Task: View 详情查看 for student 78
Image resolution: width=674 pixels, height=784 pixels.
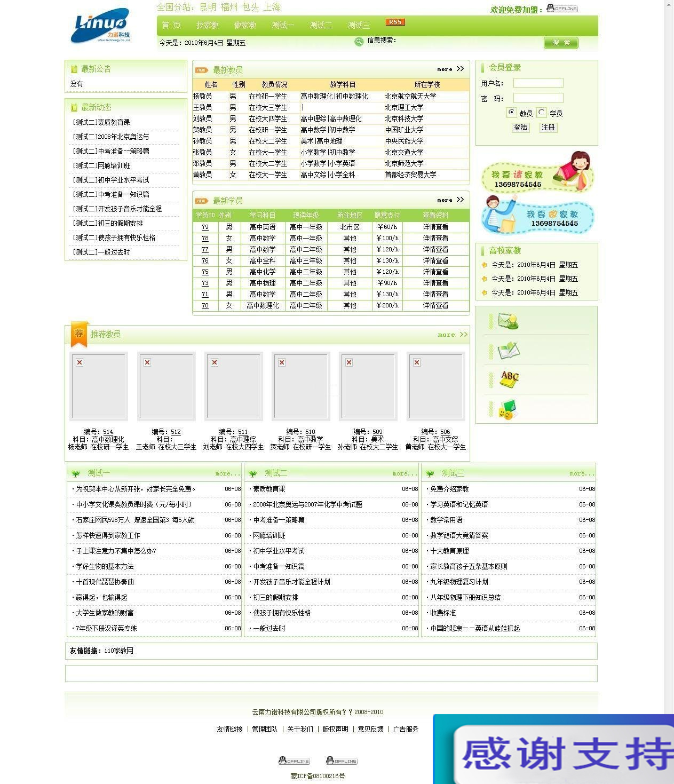Action: pos(435,238)
